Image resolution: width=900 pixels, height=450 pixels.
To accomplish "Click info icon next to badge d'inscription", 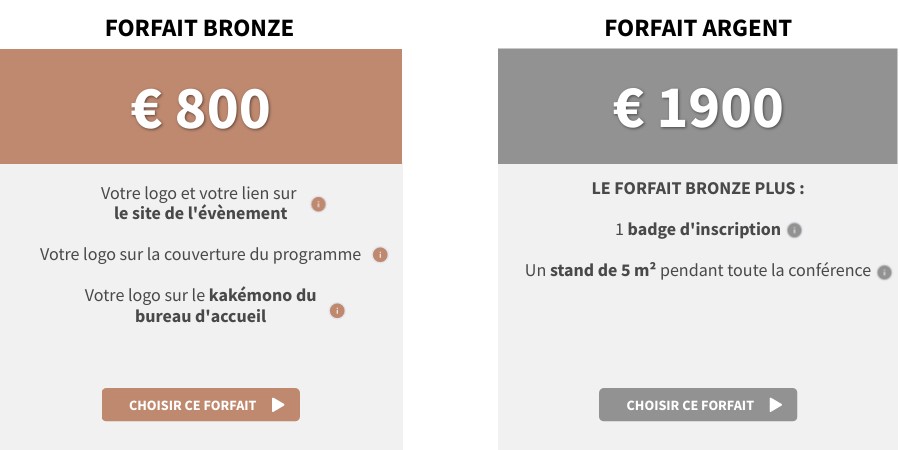I will point(794,230).
